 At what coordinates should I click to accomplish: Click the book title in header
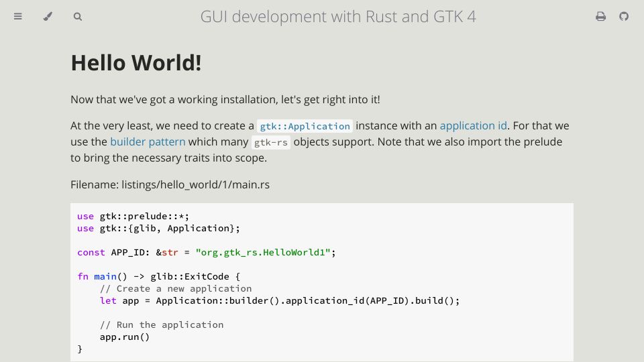(x=338, y=17)
